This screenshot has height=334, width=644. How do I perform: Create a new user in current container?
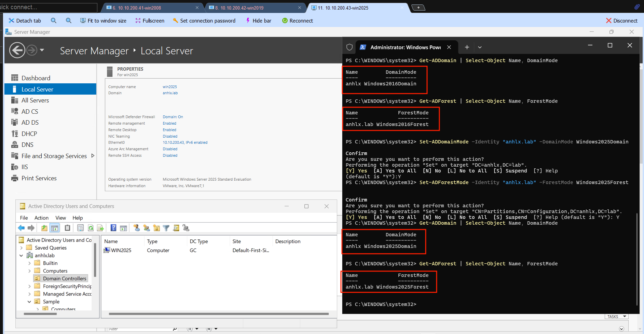coord(137,228)
